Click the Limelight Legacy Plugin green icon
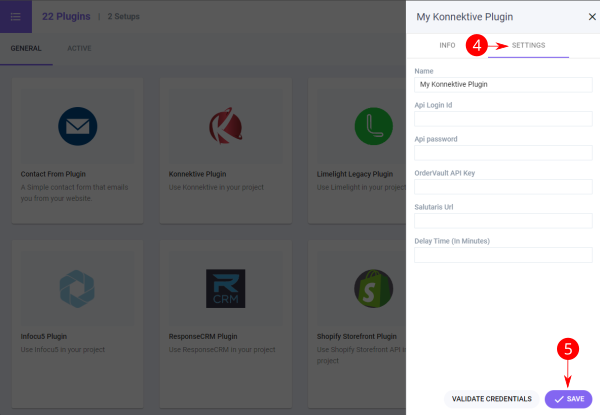600x415 pixels. (373, 127)
